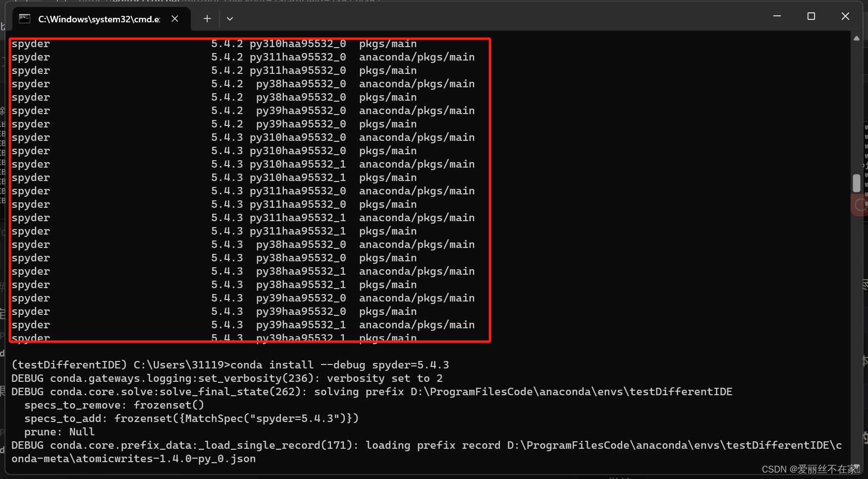Click the 5.4.3 py38haa95532_1 pkgs/main row
Image resolution: width=868 pixels, height=479 pixels.
click(x=214, y=285)
